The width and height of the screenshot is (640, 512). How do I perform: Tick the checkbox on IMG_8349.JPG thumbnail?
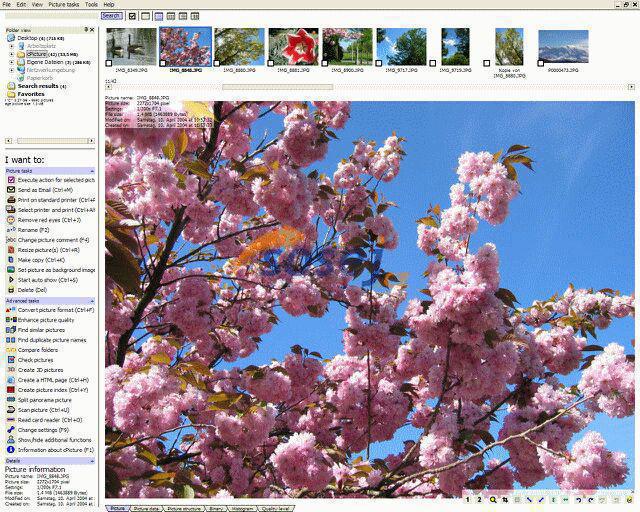(x=109, y=63)
